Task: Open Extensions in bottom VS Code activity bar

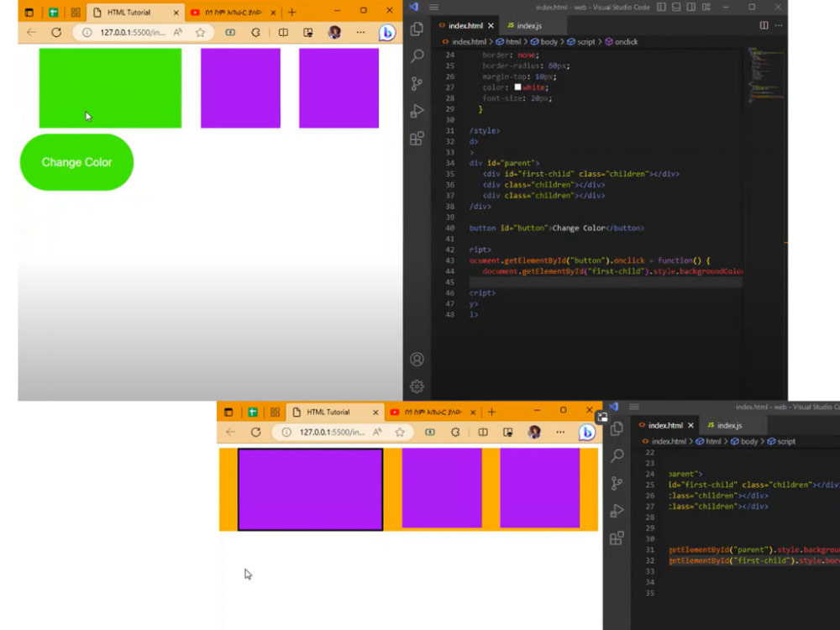Action: coord(617,538)
